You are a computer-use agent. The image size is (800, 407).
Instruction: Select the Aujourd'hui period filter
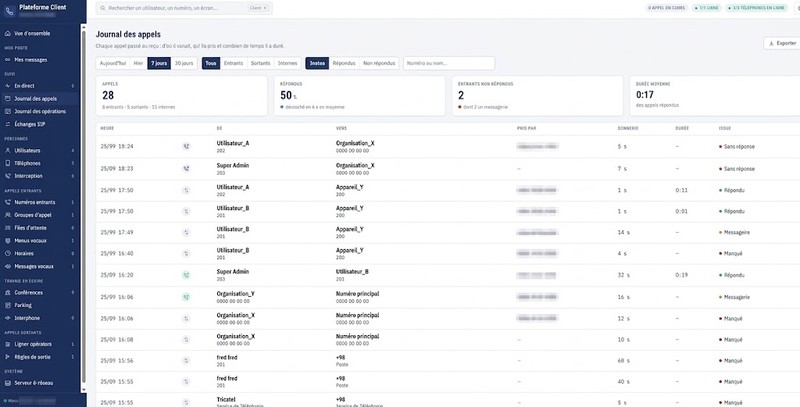[113, 63]
